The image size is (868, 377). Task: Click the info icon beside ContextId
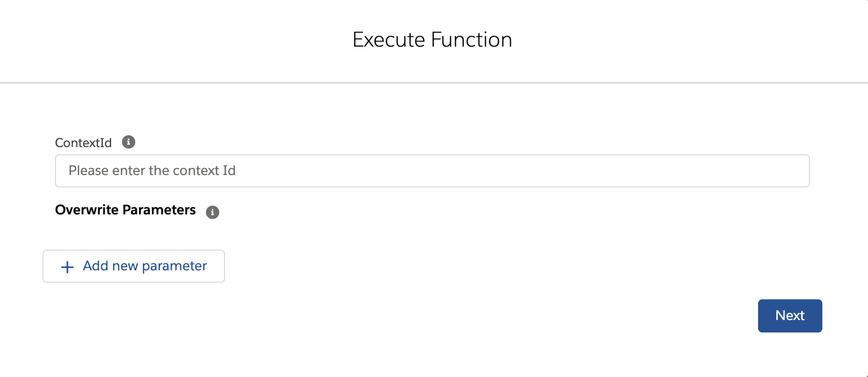[x=129, y=142]
